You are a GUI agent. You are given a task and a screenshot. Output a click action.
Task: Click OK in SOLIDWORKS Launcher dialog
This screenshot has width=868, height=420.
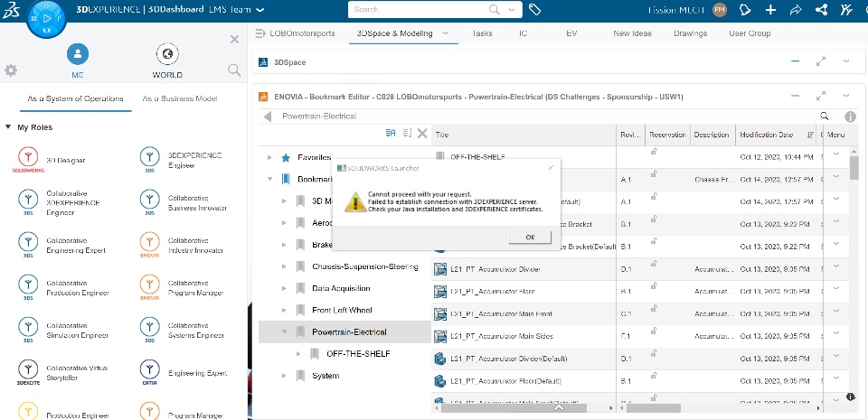pyautogui.click(x=530, y=237)
